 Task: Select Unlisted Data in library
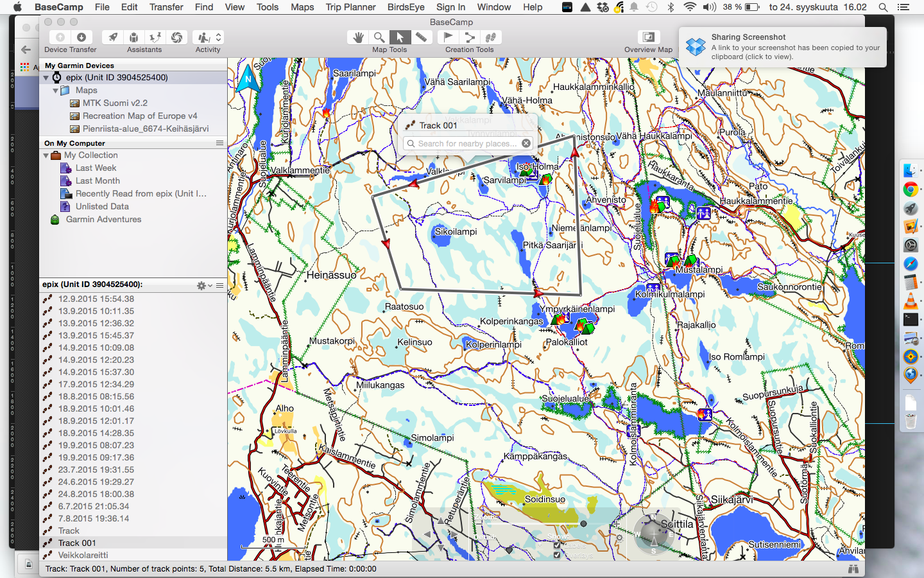click(x=102, y=206)
